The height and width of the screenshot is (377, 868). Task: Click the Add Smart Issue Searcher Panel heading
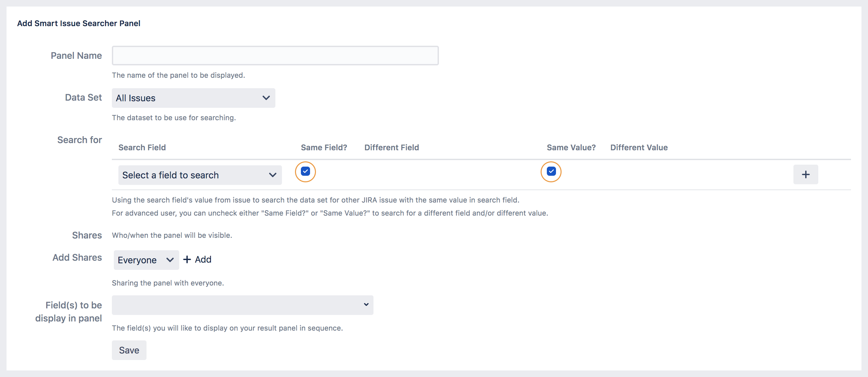tap(78, 23)
